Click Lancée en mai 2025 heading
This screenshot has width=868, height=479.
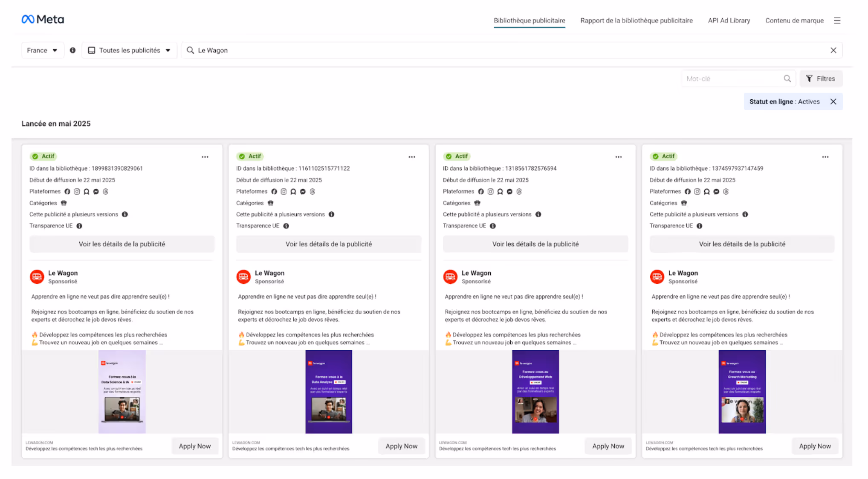[56, 124]
